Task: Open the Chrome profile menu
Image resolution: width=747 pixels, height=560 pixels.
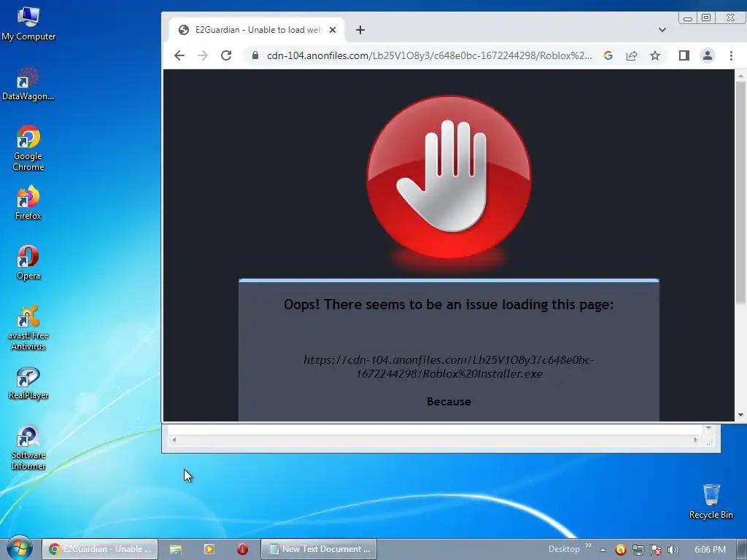Action: [708, 55]
